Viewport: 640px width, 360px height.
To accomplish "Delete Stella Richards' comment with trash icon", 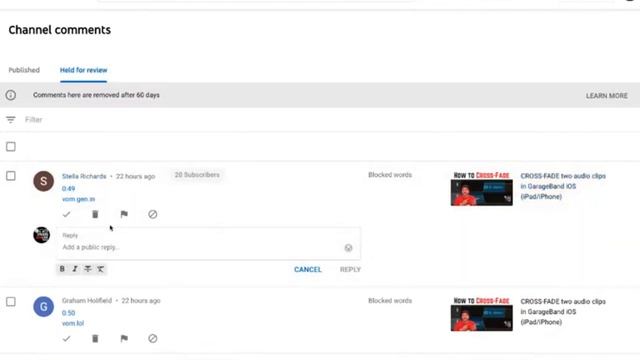I will click(x=95, y=214).
